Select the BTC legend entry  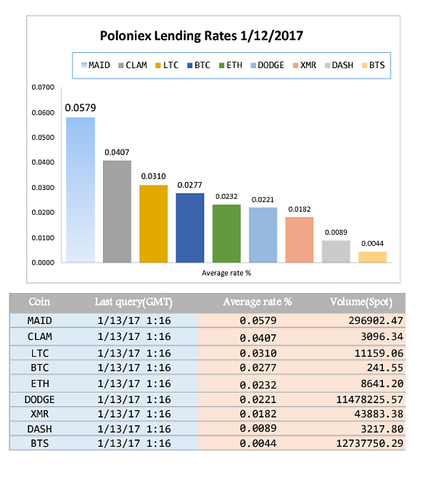click(199, 65)
